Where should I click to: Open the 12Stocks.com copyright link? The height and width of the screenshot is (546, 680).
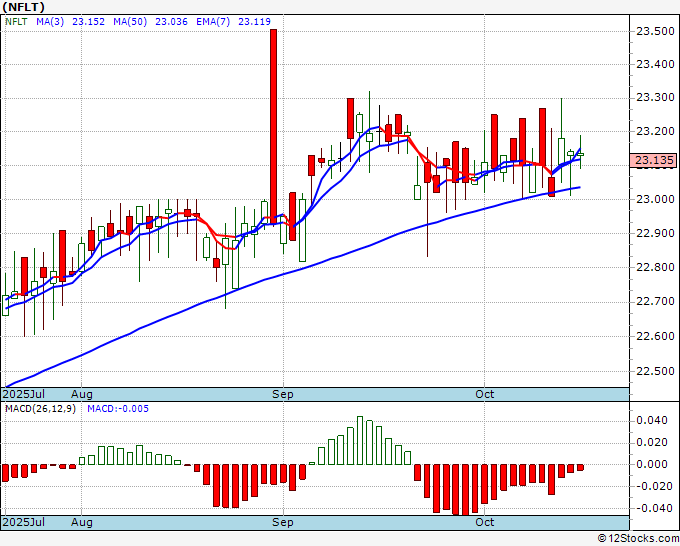point(638,539)
